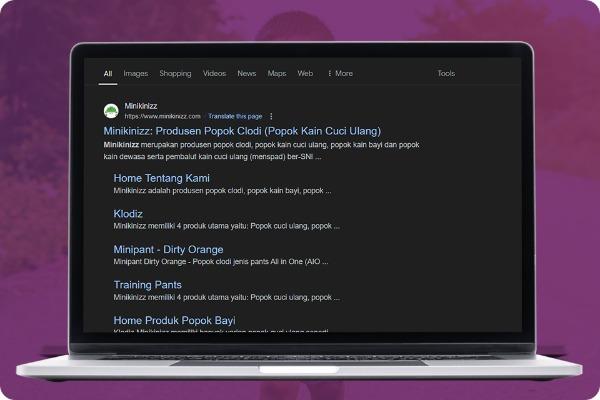Open the Tools search options
The width and height of the screenshot is (600, 400).
click(446, 73)
